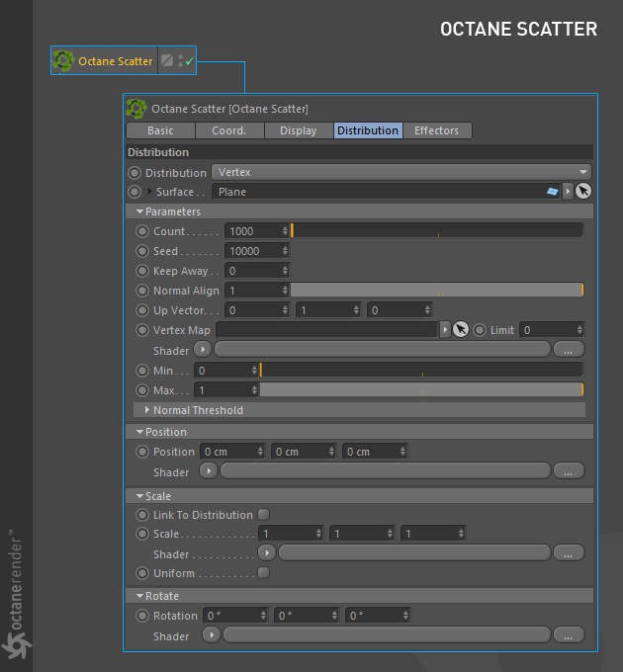Viewport: 623px width, 672px height.
Task: Click the ellipsis button for Parameters Shader
Action: (x=569, y=350)
